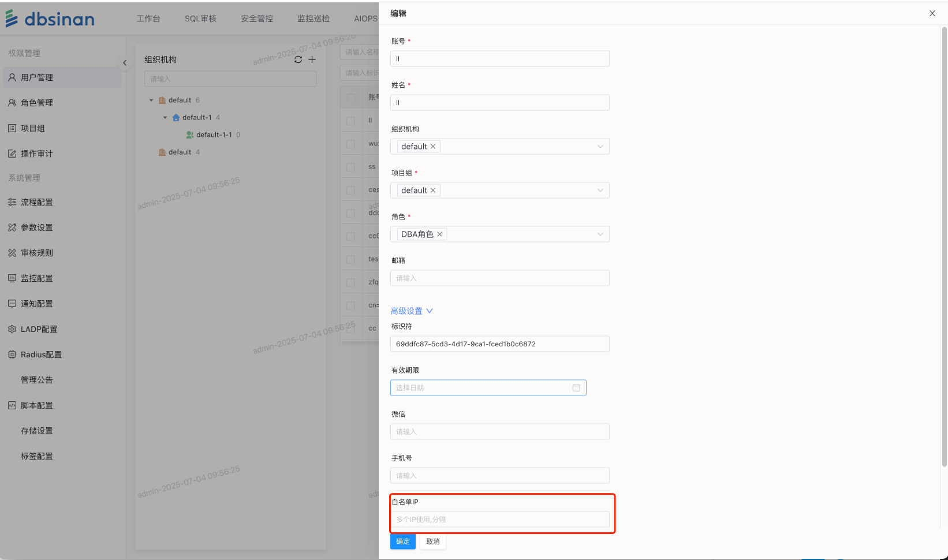Viewport: 948px width, 560px height.
Task: Open the SQL审核 top menu
Action: pos(200,18)
